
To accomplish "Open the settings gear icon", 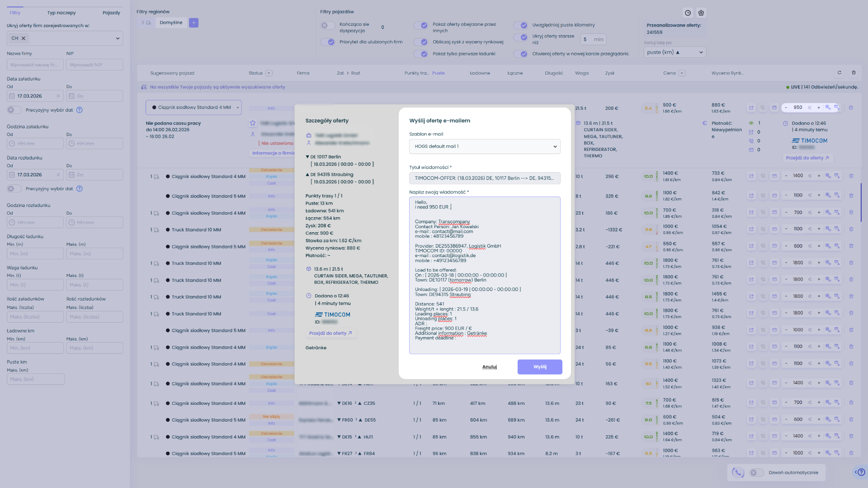I will pos(701,13).
